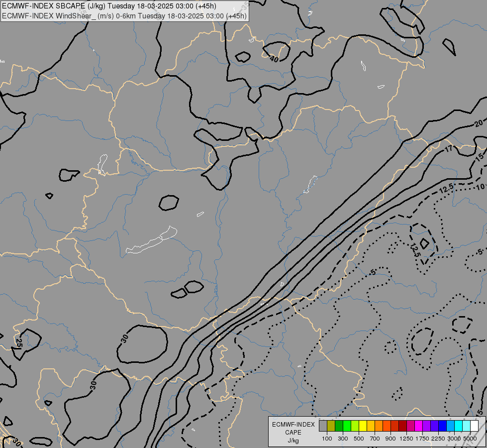Click the olive swatch in CAPE legend
Screen dimensions: 487x448
pyautogui.click(x=331, y=426)
